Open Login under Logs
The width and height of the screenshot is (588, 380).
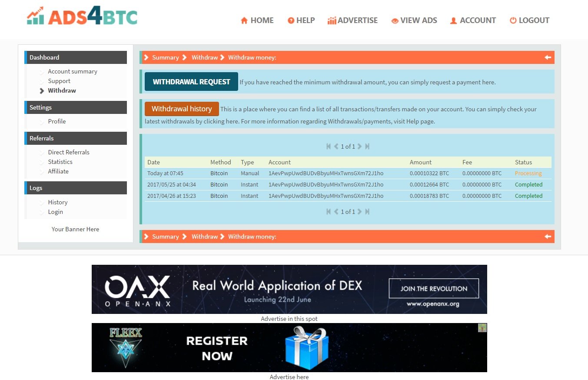[x=56, y=212]
